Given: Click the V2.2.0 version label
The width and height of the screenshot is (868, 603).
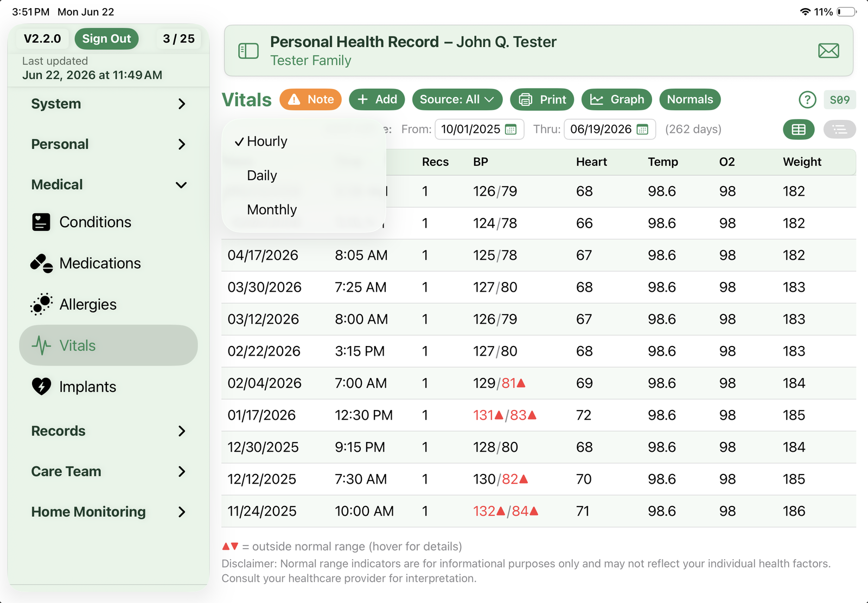Looking at the screenshot, I should click(42, 39).
